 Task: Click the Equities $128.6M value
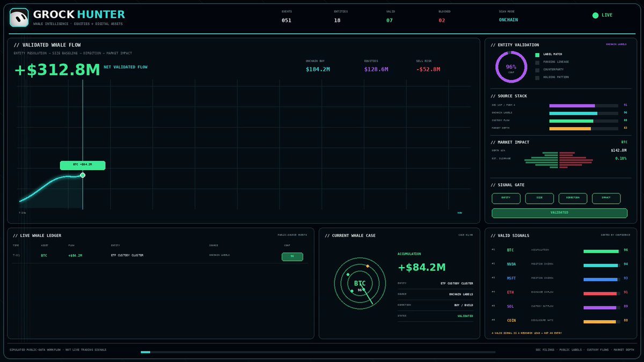[x=376, y=69]
